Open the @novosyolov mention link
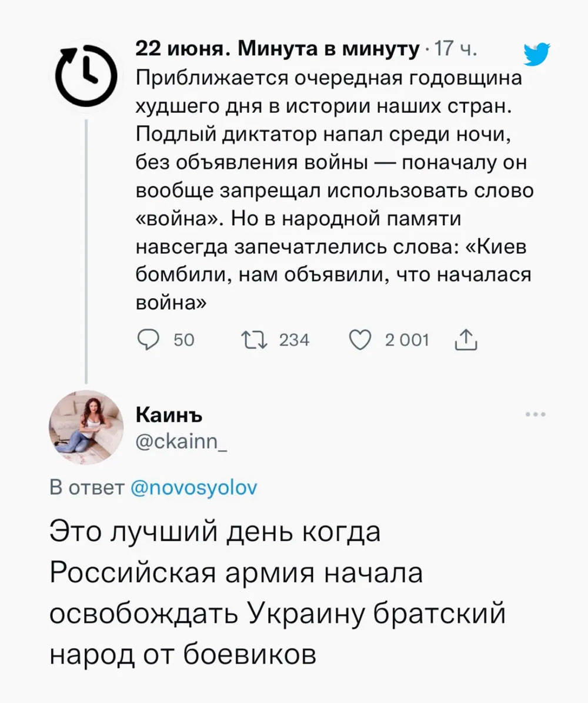This screenshot has height=703, width=588. pos(191,487)
